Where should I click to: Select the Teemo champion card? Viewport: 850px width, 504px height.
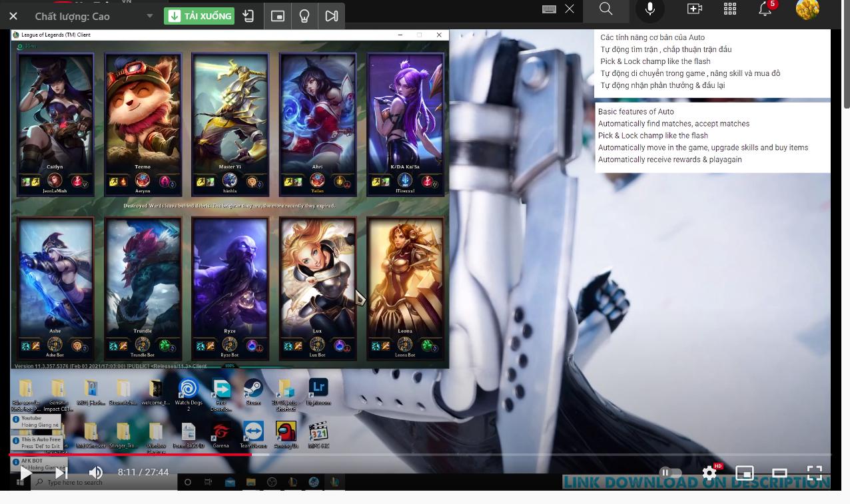[x=143, y=125]
